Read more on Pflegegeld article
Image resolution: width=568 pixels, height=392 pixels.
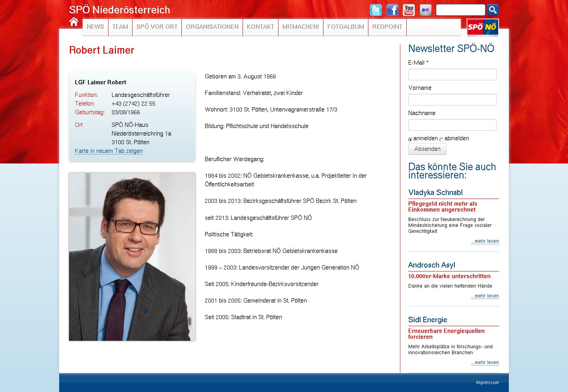coord(485,241)
